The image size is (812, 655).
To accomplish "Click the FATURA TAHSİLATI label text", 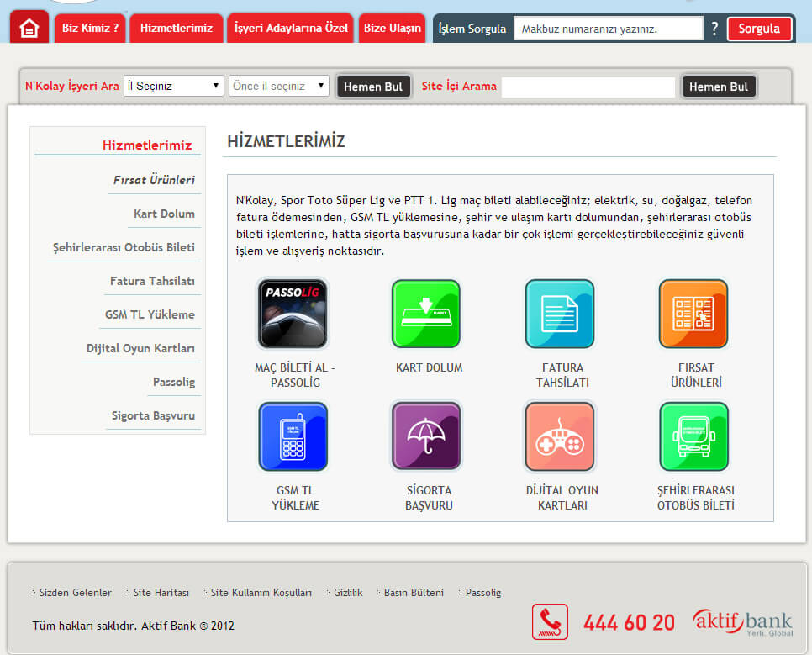I will pyautogui.click(x=562, y=375).
